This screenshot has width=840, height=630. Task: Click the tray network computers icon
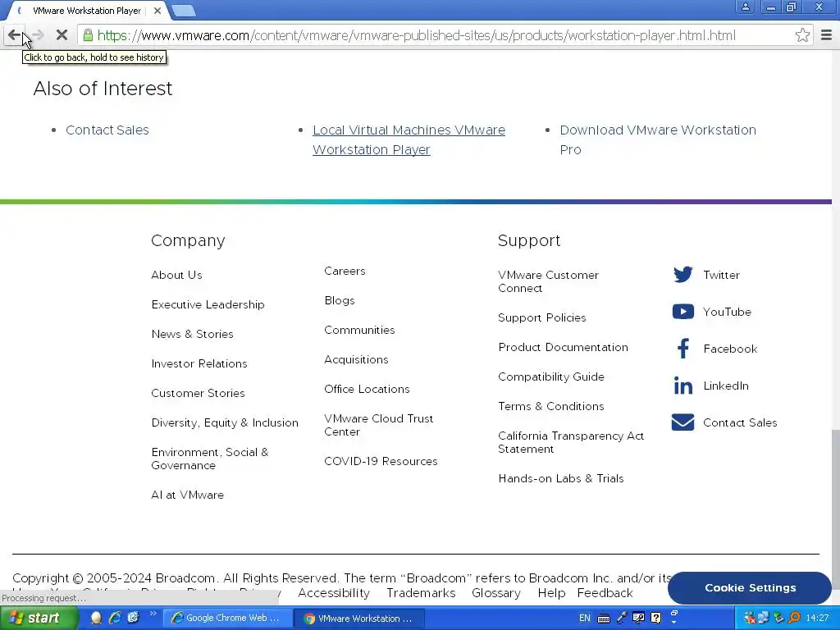coord(763,619)
